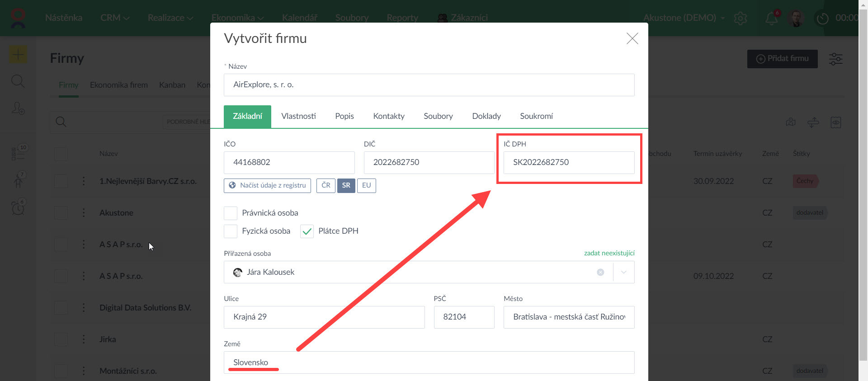Open filter sliders icon beside Přidat firmu
The height and width of the screenshot is (381, 868).
[x=835, y=59]
